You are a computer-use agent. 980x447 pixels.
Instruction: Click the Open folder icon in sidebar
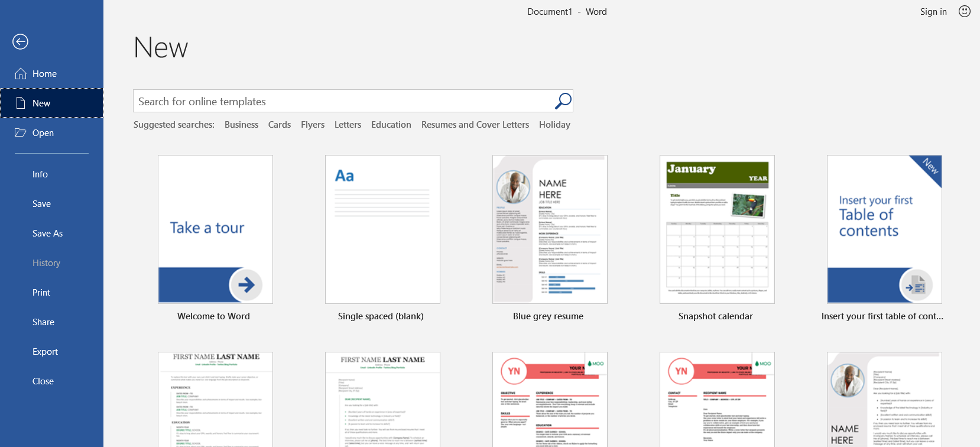[x=21, y=132]
